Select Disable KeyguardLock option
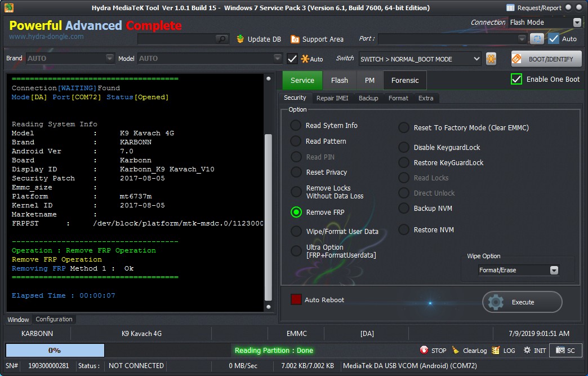The height and width of the screenshot is (376, 588). (x=403, y=147)
